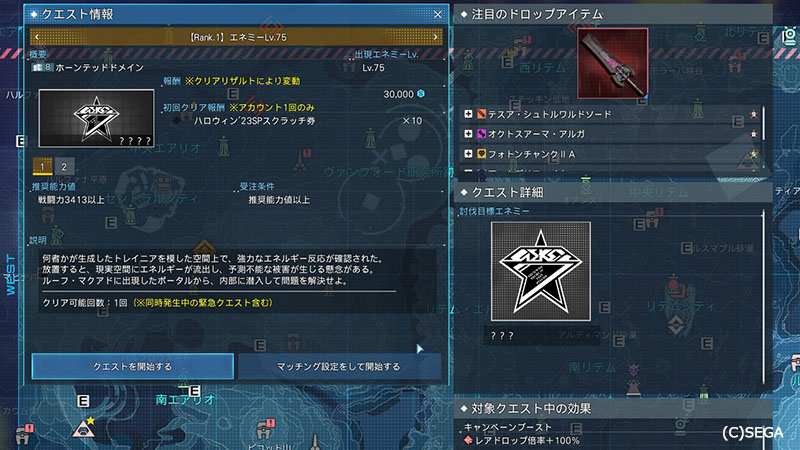
Task: Click the orange sword icon beside テスア・シュトルワルドソード
Action: click(481, 114)
